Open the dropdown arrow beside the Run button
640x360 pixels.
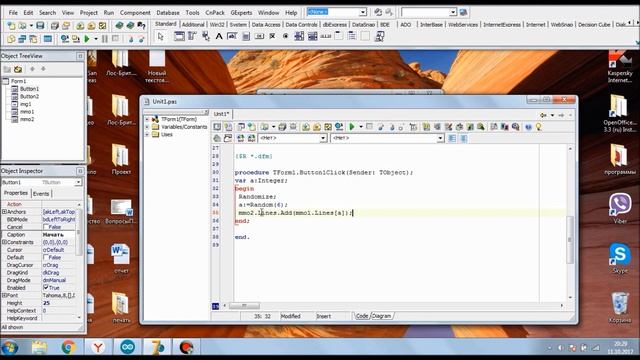tap(96, 39)
